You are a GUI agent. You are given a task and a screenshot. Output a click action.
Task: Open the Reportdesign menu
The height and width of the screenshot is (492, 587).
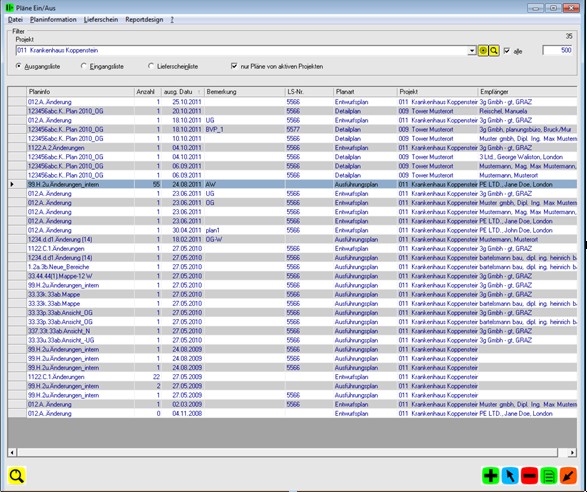pos(144,19)
